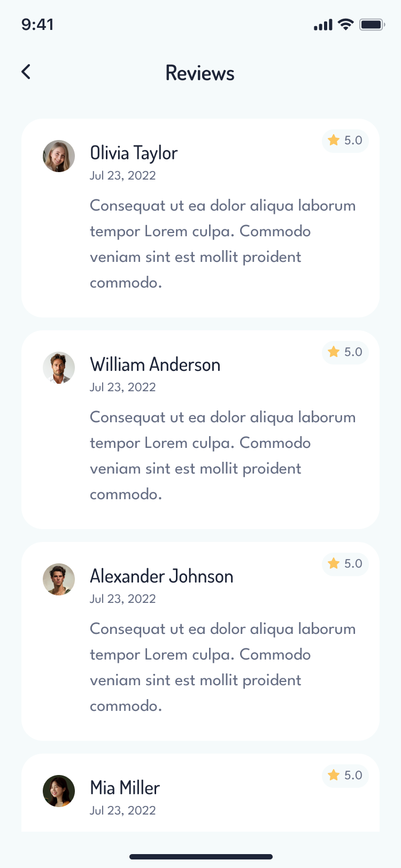Screen dimensions: 401x868
Task: Click the Reviews page title
Action: [200, 73]
